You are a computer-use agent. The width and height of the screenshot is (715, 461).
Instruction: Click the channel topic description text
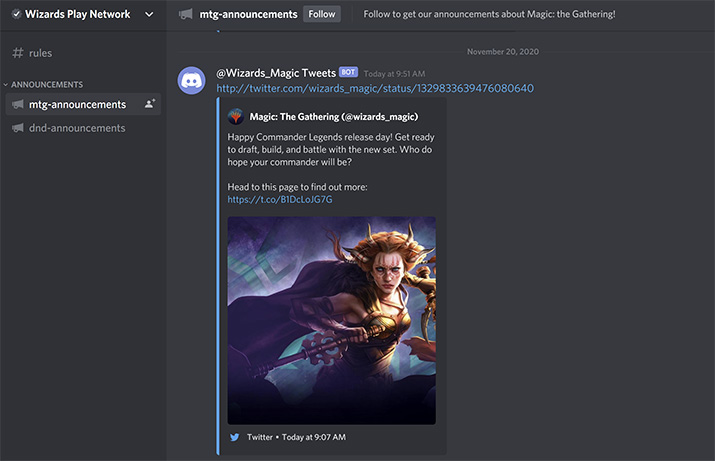pyautogui.click(x=489, y=14)
